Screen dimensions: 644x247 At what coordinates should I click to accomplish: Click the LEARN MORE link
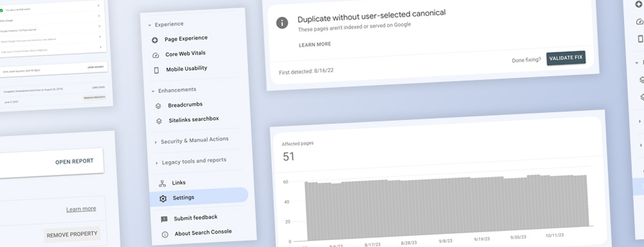coord(315,44)
